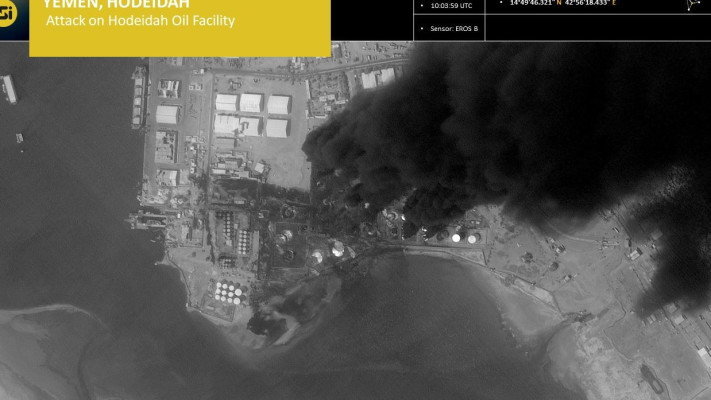Click the "Sensor: EROS B" label
The height and width of the screenshot is (400, 711).
454,29
